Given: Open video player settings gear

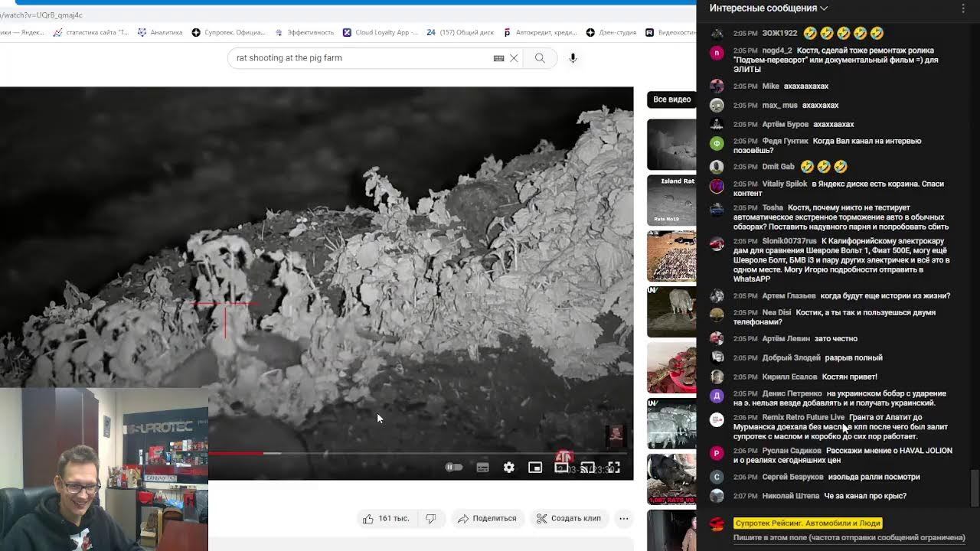Looking at the screenshot, I should 509,468.
